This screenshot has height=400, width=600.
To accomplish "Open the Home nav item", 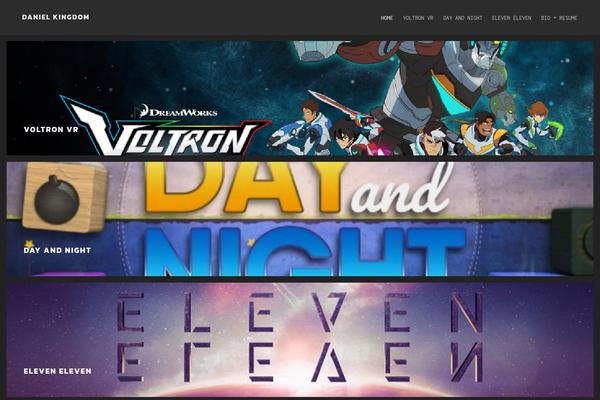I will (x=386, y=18).
